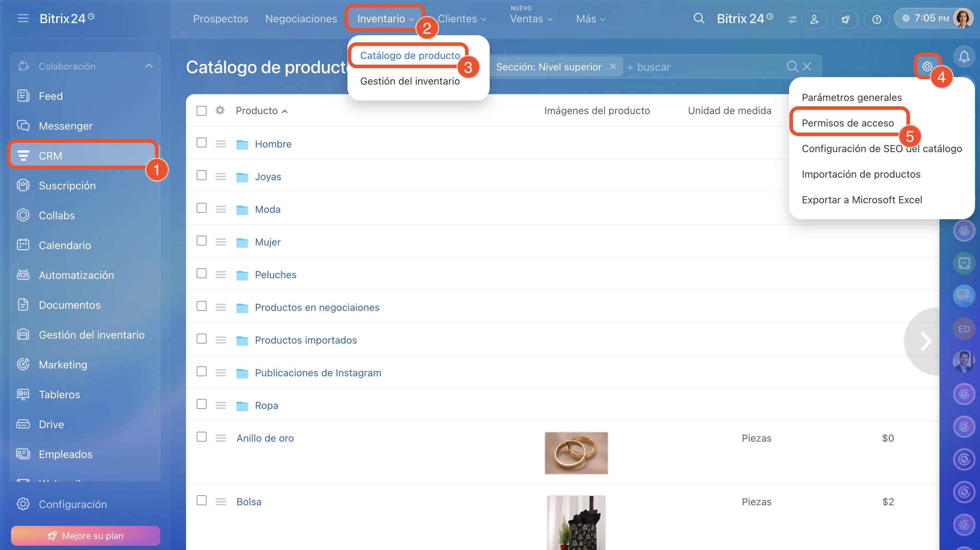Screen dimensions: 980x550
Task: Open the Joyas folder link
Action: tap(268, 177)
